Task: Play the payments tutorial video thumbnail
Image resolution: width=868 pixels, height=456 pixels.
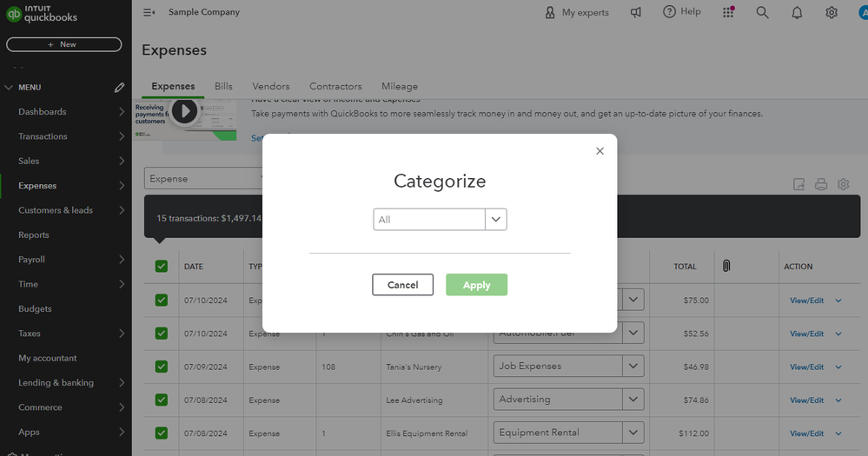Action: 184,111
